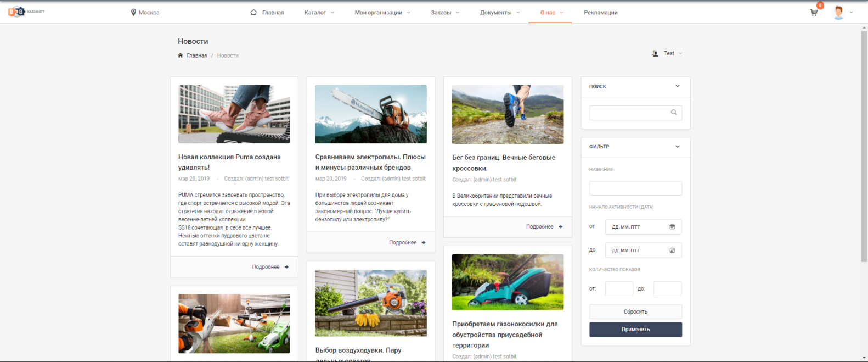Open the shopping cart icon
This screenshot has width=868, height=362.
(814, 13)
